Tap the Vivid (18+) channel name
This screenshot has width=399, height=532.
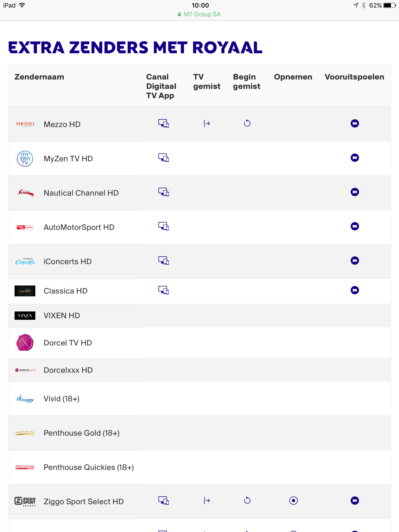(x=62, y=399)
